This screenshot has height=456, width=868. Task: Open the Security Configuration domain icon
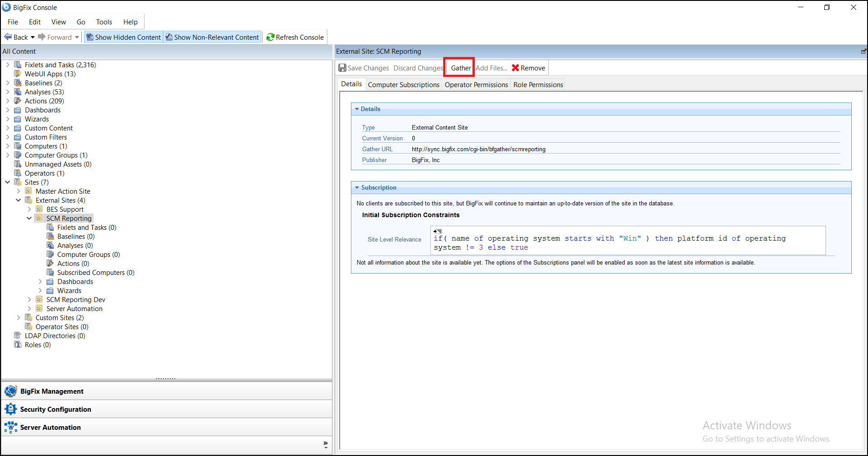point(10,409)
